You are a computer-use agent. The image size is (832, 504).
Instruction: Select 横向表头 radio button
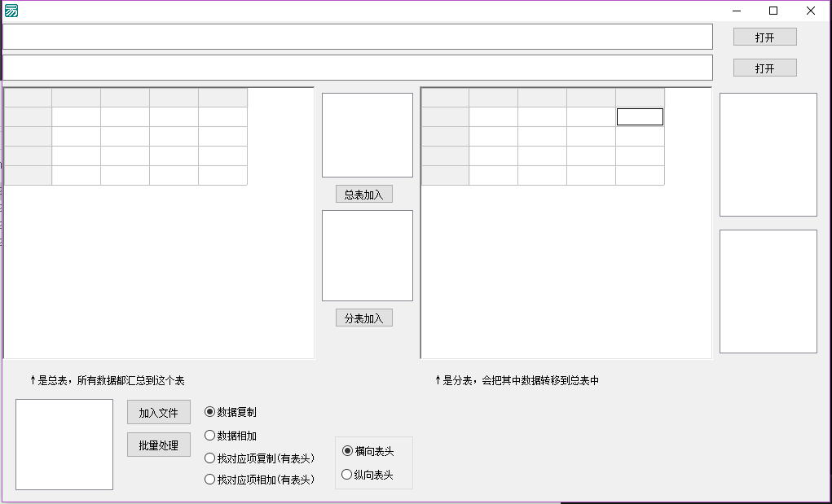coord(348,451)
